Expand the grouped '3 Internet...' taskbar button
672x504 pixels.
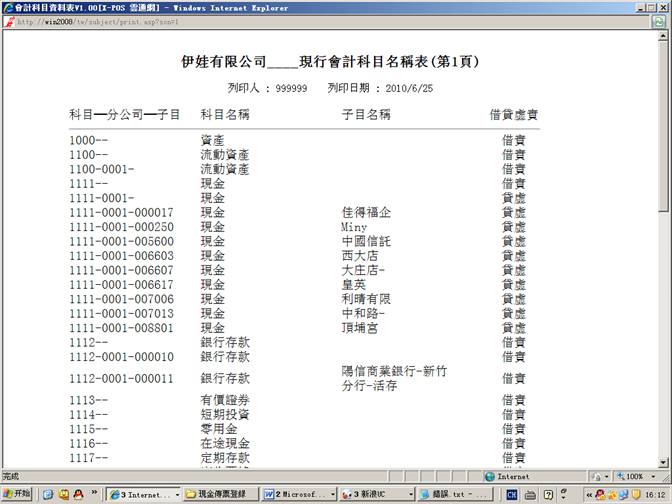coord(144,494)
